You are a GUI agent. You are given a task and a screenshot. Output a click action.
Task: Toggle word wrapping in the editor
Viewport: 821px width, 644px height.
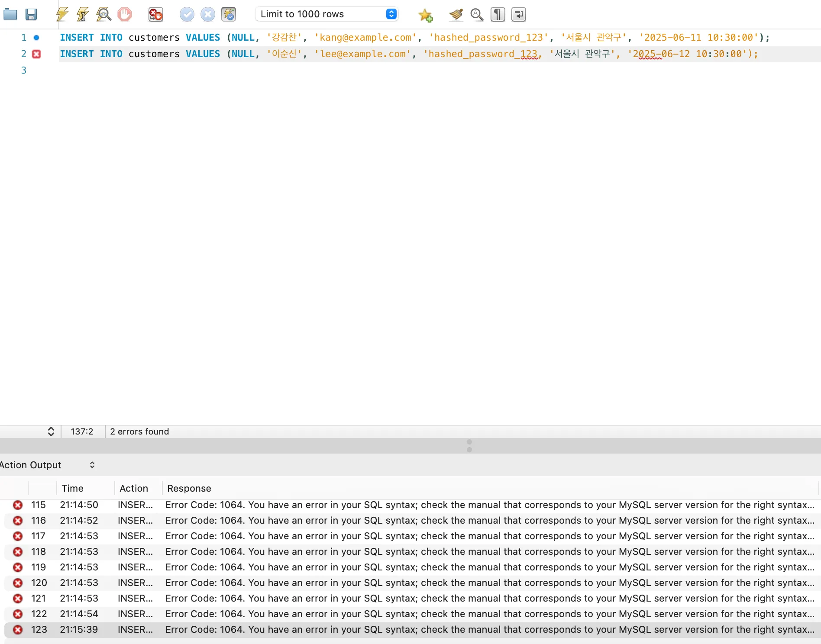(x=518, y=14)
